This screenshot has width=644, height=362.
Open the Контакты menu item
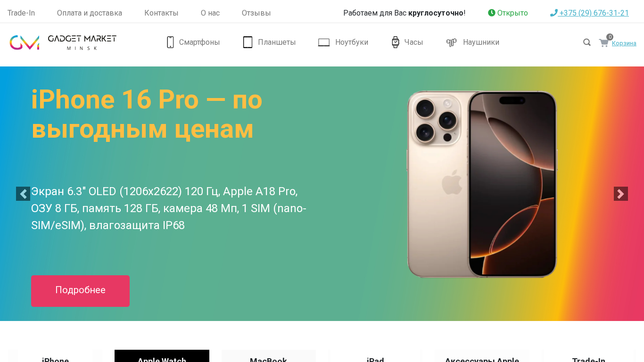coord(161,13)
